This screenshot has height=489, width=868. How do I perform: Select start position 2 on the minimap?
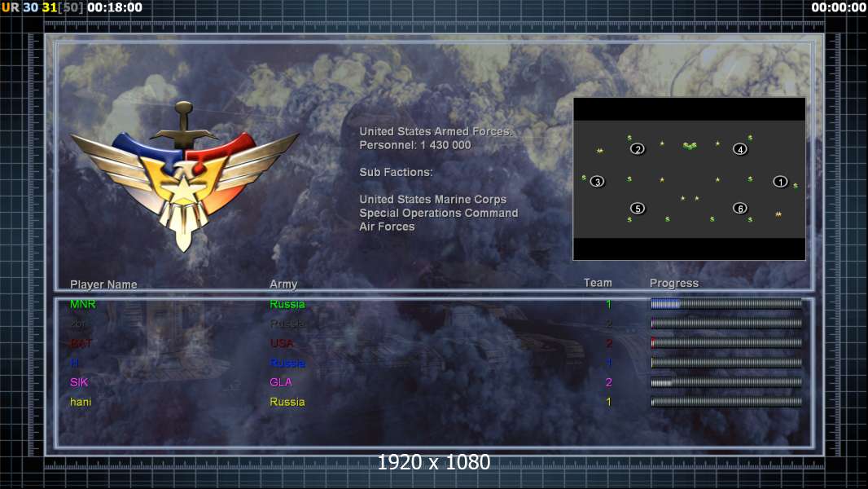(x=638, y=149)
